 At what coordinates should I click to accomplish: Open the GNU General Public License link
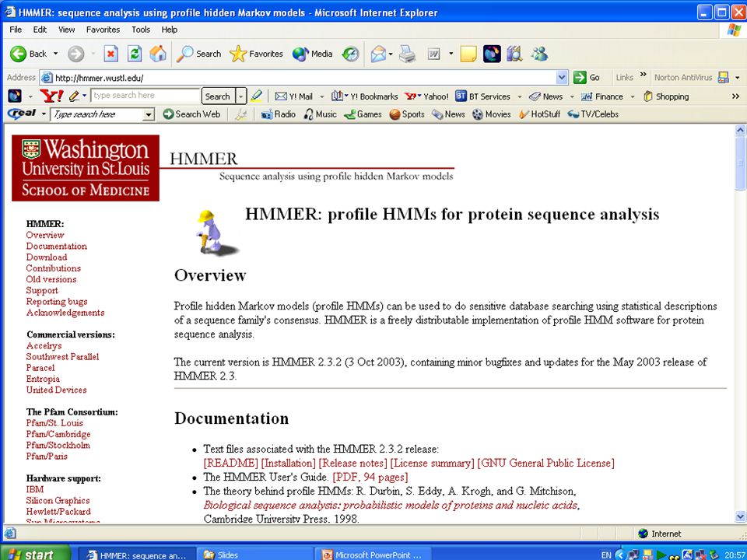(546, 463)
